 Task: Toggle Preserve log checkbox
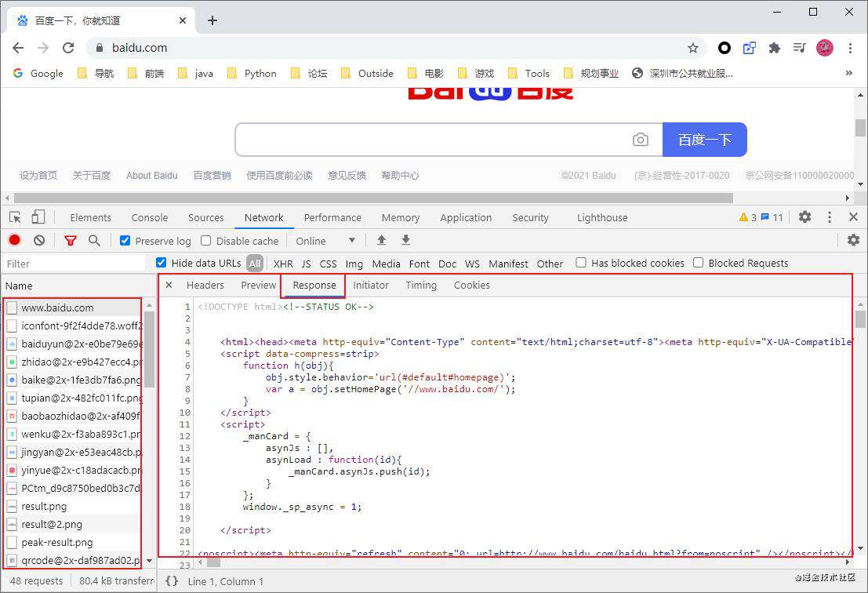[125, 240]
